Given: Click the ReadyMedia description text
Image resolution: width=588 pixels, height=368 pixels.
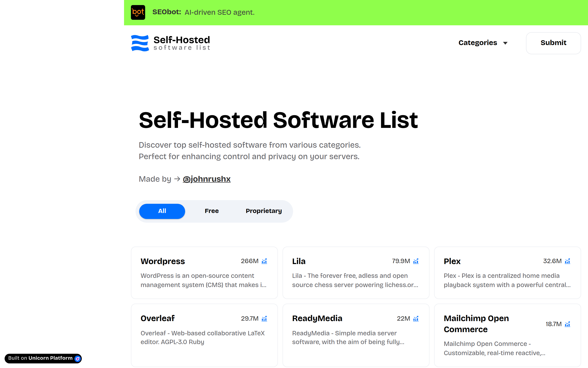Looking at the screenshot, I should click(x=348, y=338).
